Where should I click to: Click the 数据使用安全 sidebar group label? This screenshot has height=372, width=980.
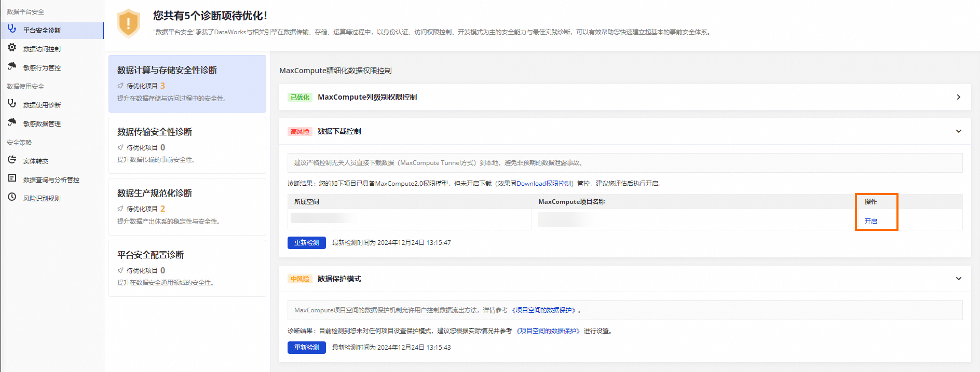[25, 86]
